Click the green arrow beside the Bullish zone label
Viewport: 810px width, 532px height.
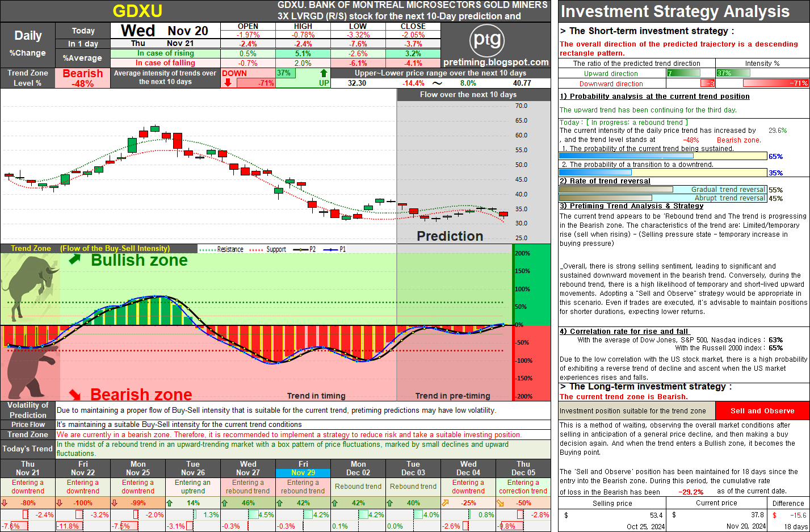click(x=75, y=259)
